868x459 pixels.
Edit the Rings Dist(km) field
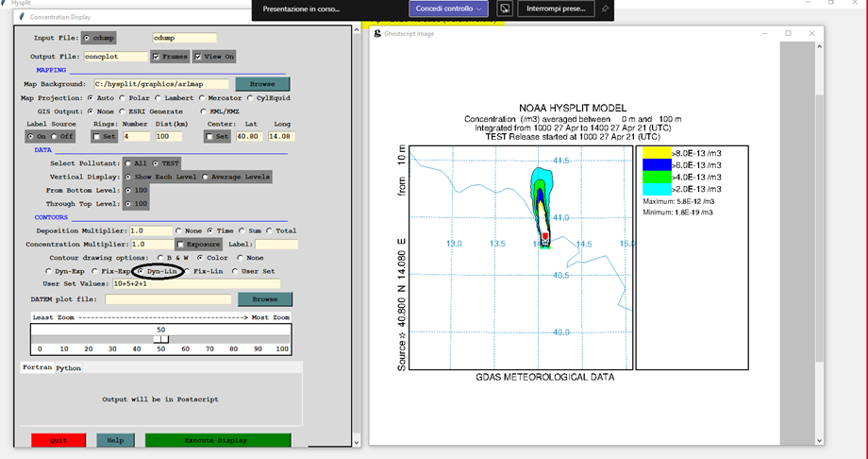169,136
